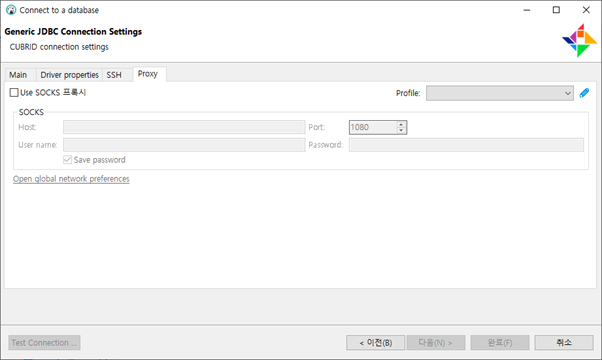Open global network preferences link
This screenshot has width=602, height=360.
pos(71,179)
